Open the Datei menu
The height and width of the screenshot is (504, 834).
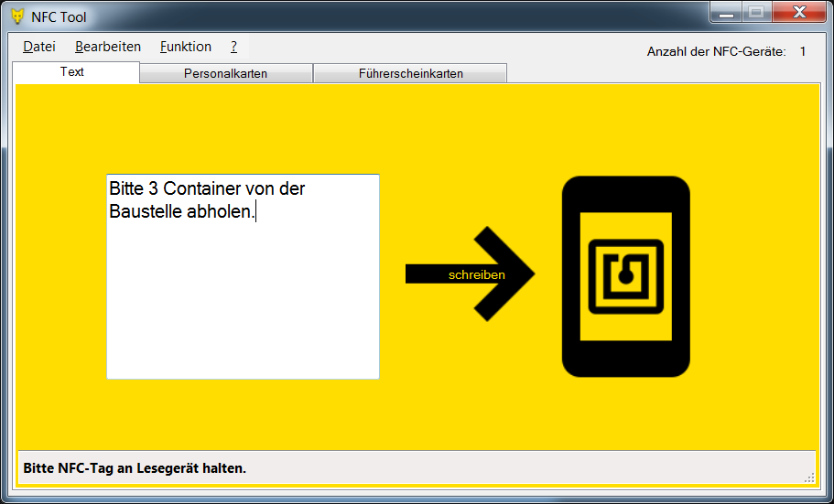(38, 47)
